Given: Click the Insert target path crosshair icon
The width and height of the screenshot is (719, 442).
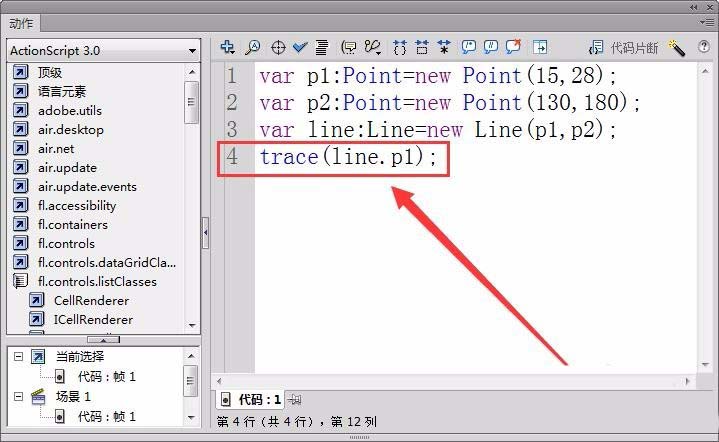Looking at the screenshot, I should point(278,47).
